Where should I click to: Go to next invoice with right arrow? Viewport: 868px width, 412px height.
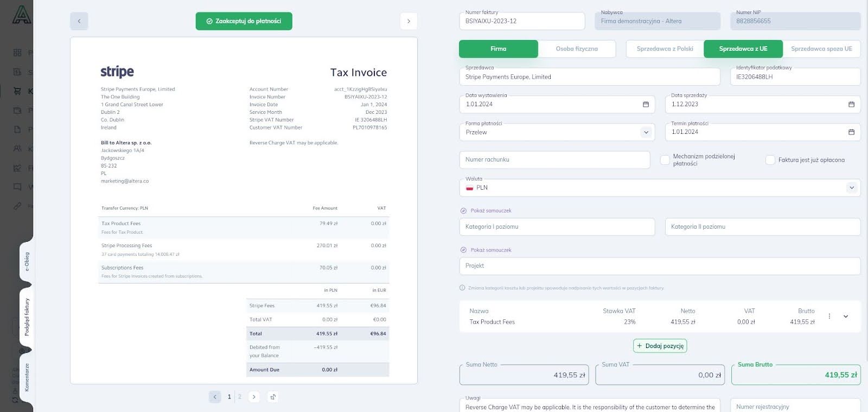[x=409, y=21]
